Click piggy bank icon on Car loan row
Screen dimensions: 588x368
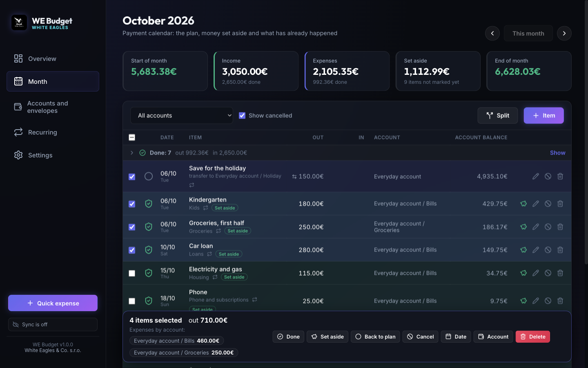pos(523,250)
